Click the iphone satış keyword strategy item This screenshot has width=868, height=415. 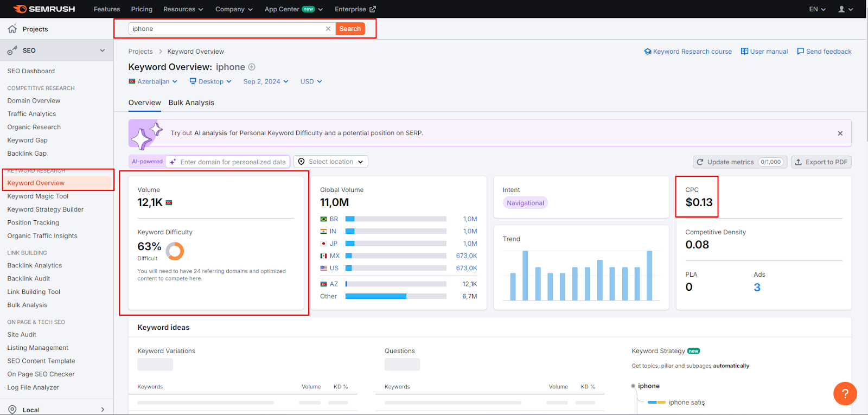coord(686,403)
